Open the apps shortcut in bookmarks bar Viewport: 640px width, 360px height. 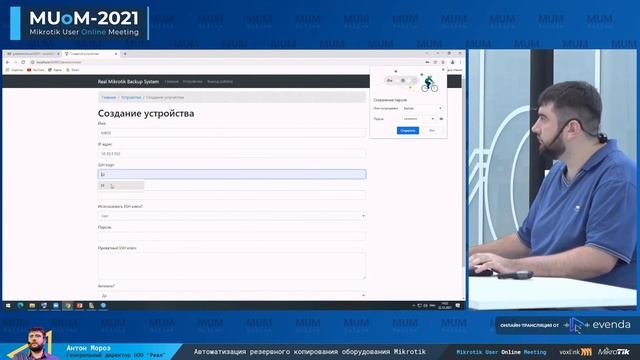click(14, 70)
